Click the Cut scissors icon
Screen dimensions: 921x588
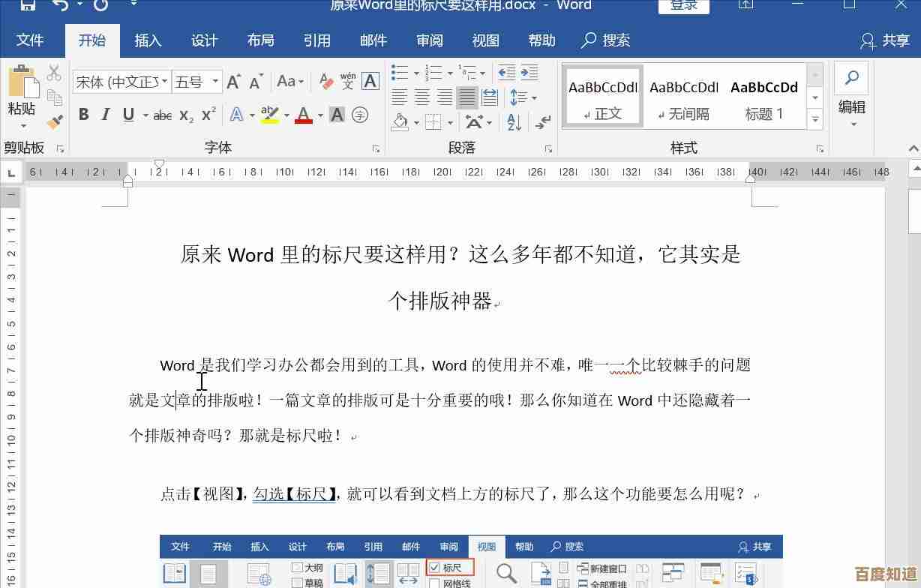54,73
